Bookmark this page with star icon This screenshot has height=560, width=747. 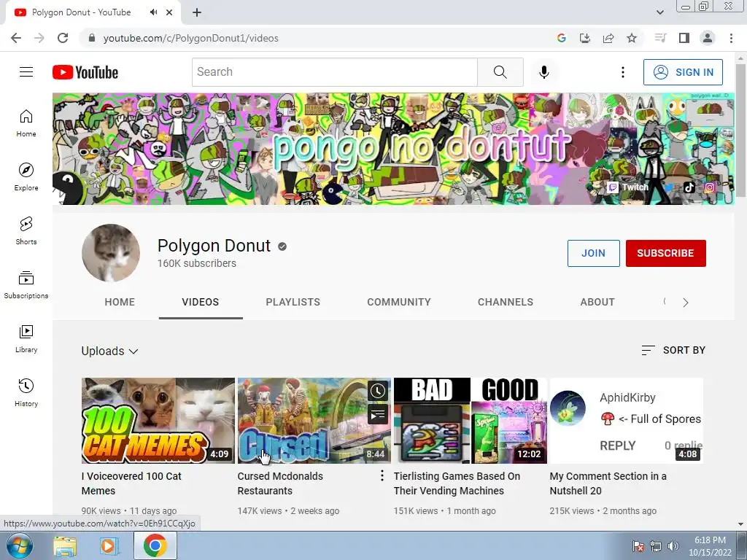[632, 38]
